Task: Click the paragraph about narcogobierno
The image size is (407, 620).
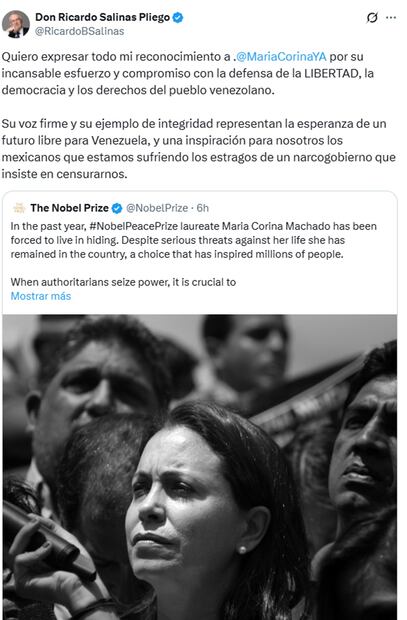Action: pyautogui.click(x=199, y=149)
